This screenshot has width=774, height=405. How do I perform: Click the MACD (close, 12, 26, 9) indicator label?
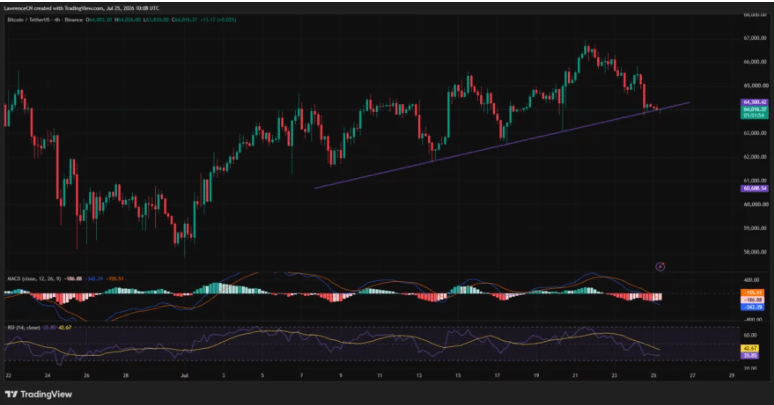tap(34, 279)
